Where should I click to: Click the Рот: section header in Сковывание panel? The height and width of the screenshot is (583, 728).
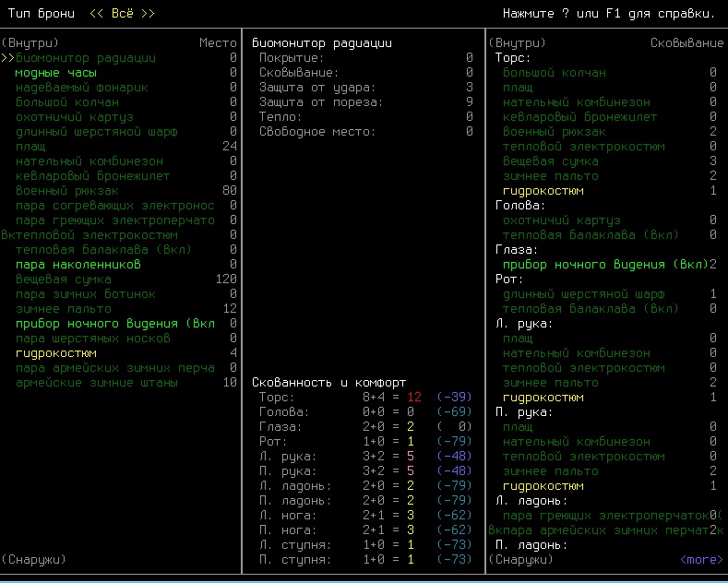508,280
